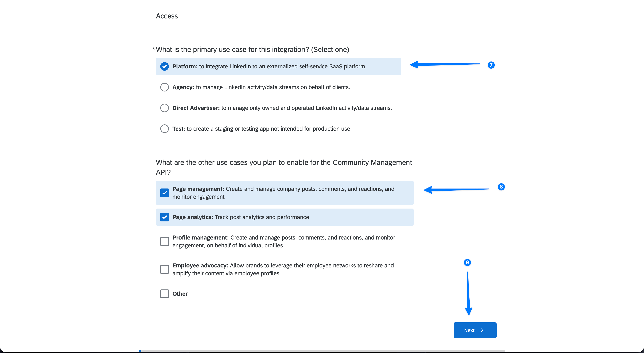
Task: Click the Access section heading
Action: pyautogui.click(x=167, y=16)
